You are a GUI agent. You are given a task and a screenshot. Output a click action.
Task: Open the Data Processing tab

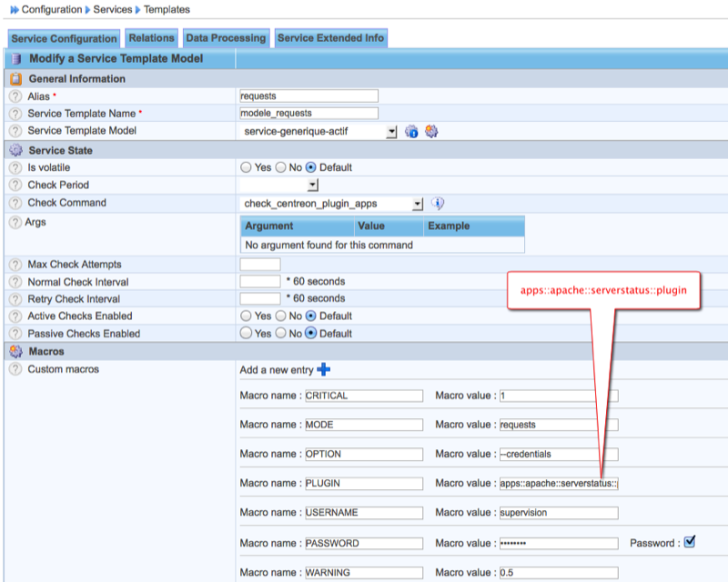coord(226,38)
